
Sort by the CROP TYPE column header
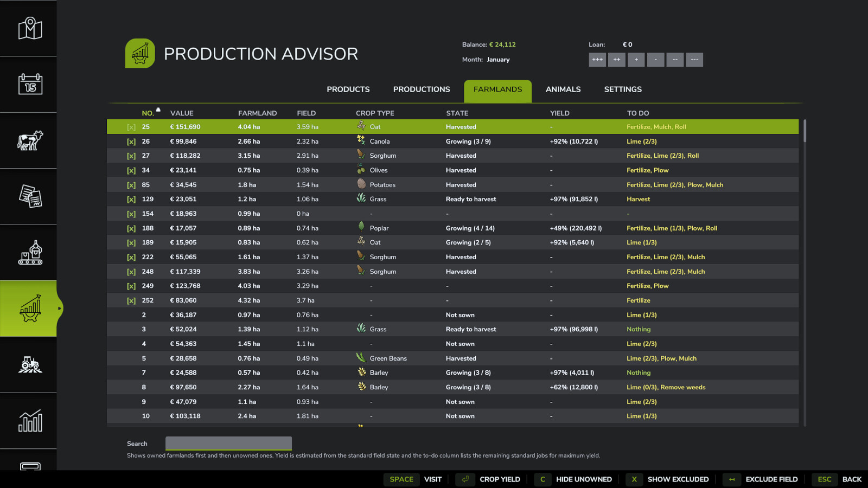point(375,113)
